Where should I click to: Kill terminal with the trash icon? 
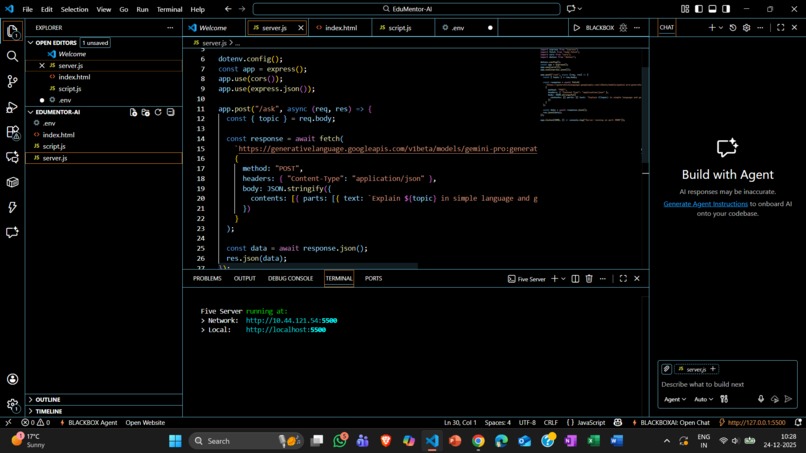pos(589,279)
